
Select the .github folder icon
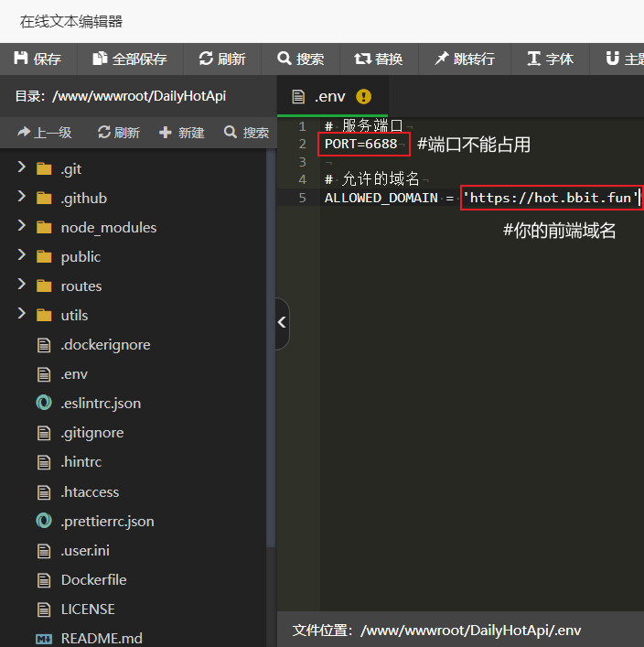(44, 198)
